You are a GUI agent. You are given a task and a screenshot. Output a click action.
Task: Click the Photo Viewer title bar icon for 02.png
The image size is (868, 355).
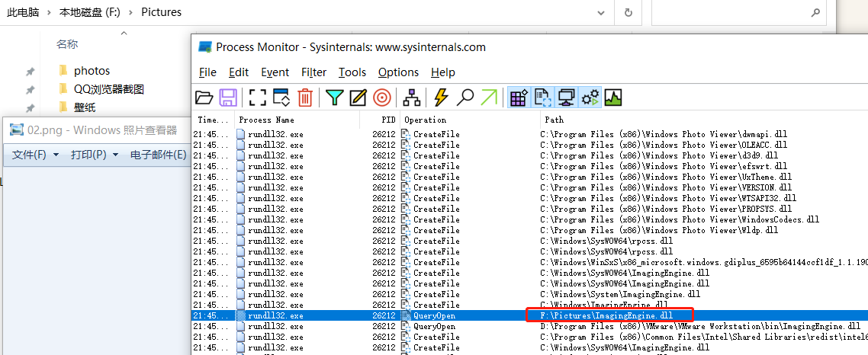click(17, 130)
